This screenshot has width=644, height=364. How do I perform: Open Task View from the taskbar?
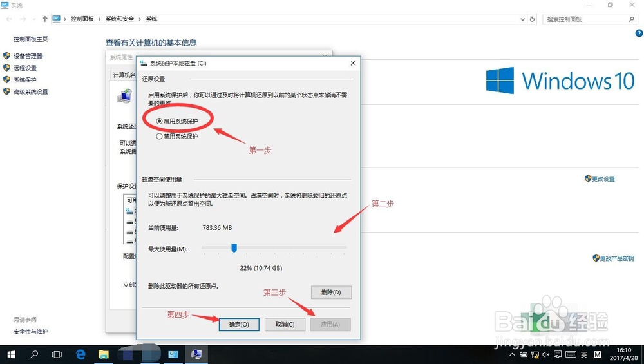57,354
